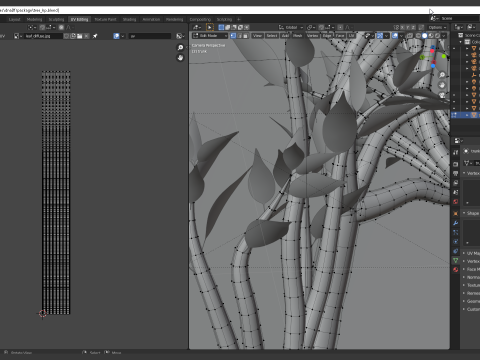Viewport: 480px width, 360px height.
Task: Switch to material preview shading
Action: click(x=431, y=36)
